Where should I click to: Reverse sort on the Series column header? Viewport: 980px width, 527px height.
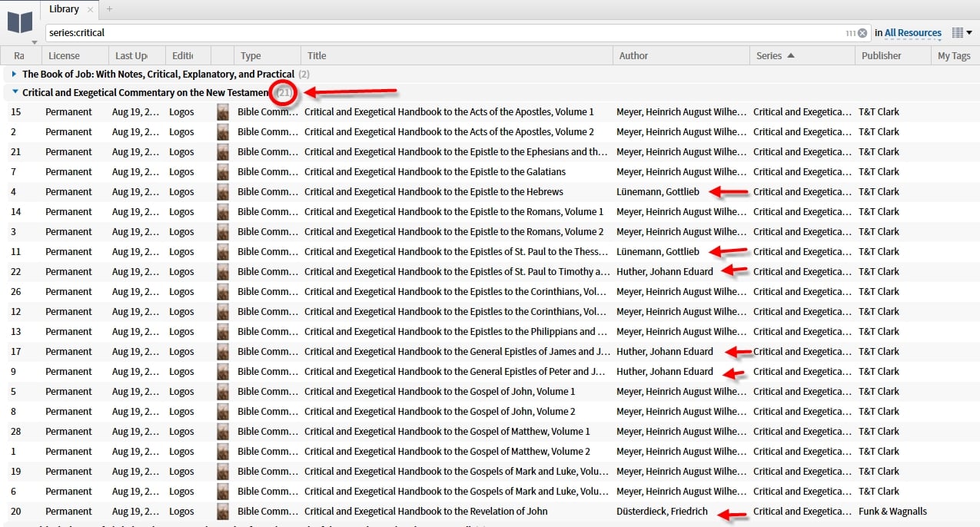tap(802, 55)
